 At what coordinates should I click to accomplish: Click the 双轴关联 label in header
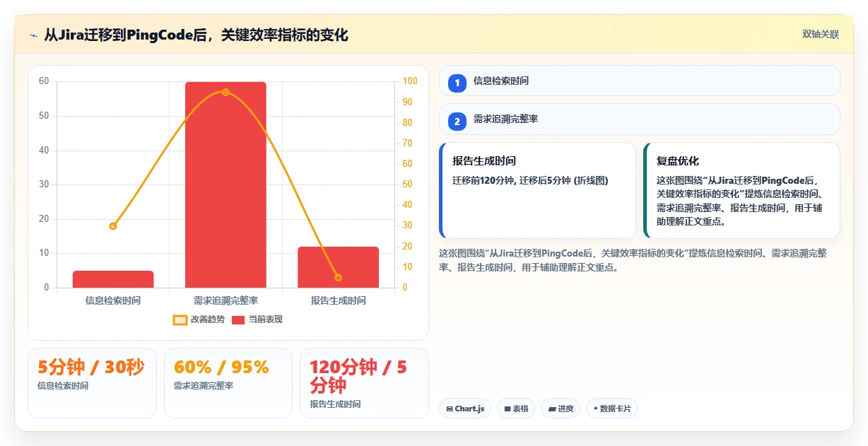pyautogui.click(x=820, y=35)
